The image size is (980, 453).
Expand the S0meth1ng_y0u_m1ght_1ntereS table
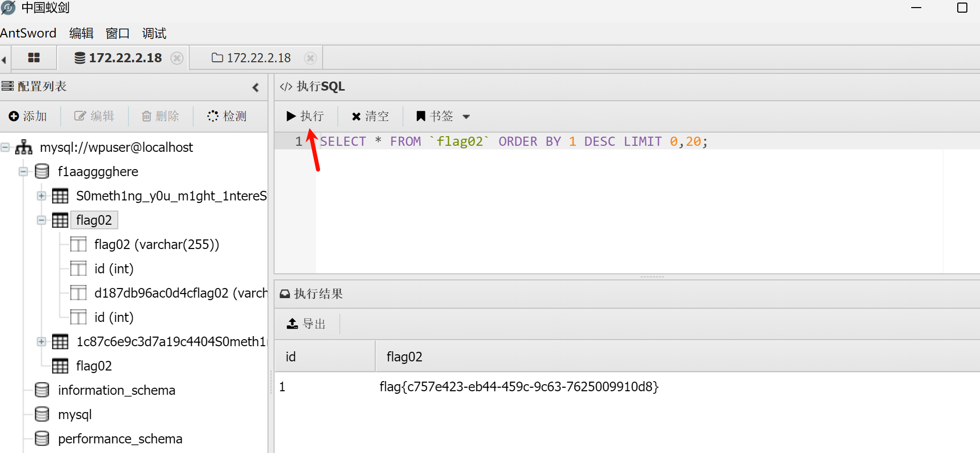[x=41, y=196]
